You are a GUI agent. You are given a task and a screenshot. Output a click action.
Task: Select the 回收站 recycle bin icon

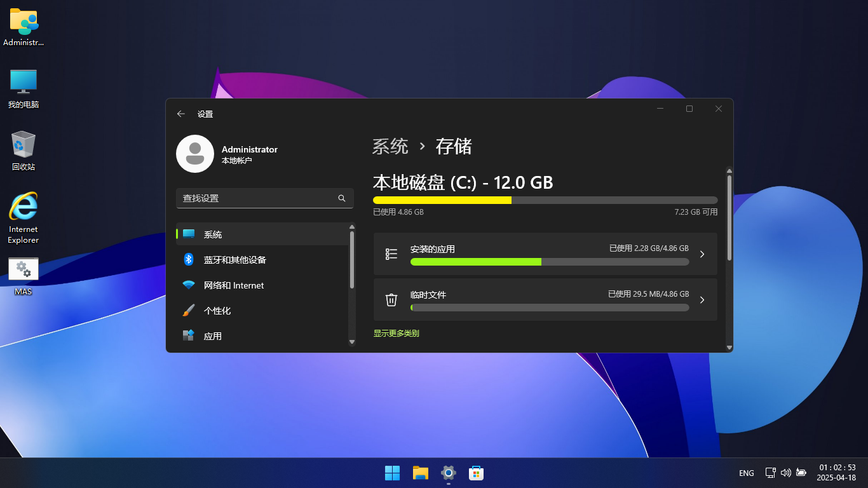coord(24,151)
